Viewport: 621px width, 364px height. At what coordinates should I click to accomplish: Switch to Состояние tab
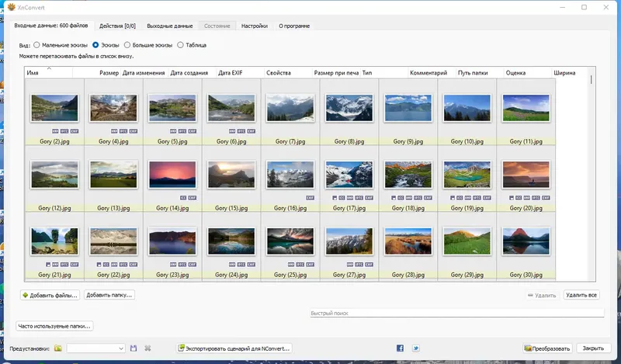click(x=217, y=26)
